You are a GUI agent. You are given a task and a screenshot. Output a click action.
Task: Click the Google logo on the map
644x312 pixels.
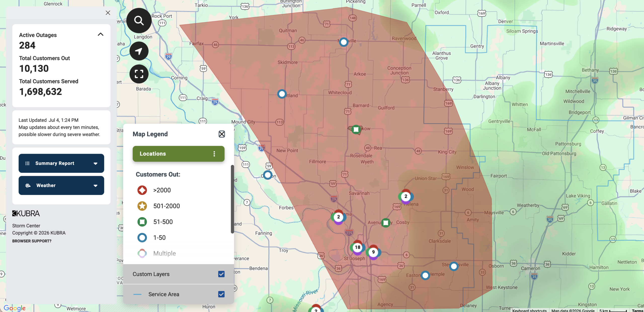(15, 308)
